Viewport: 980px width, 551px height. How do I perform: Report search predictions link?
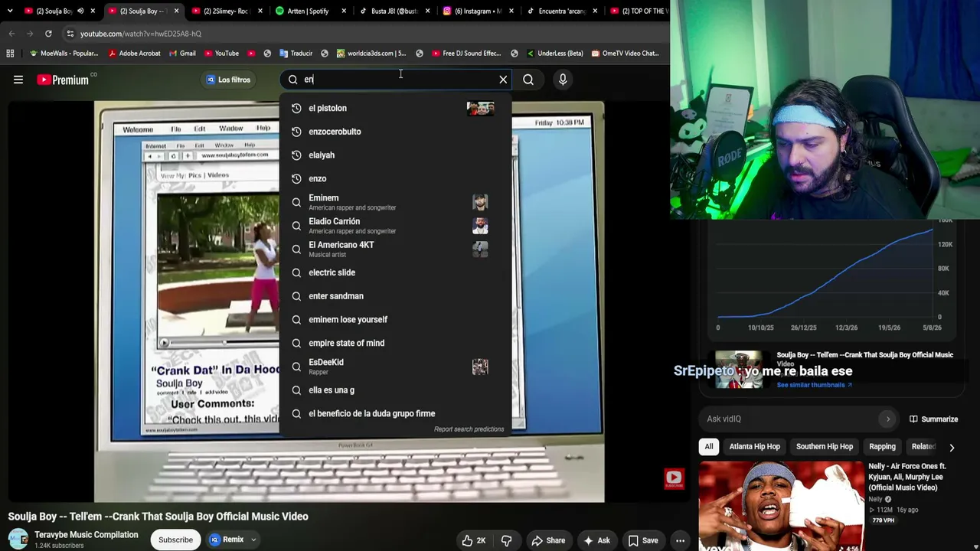(469, 429)
